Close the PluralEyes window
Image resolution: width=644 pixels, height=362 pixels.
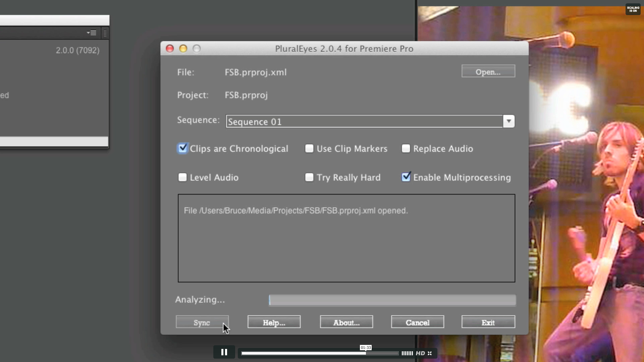(170, 49)
